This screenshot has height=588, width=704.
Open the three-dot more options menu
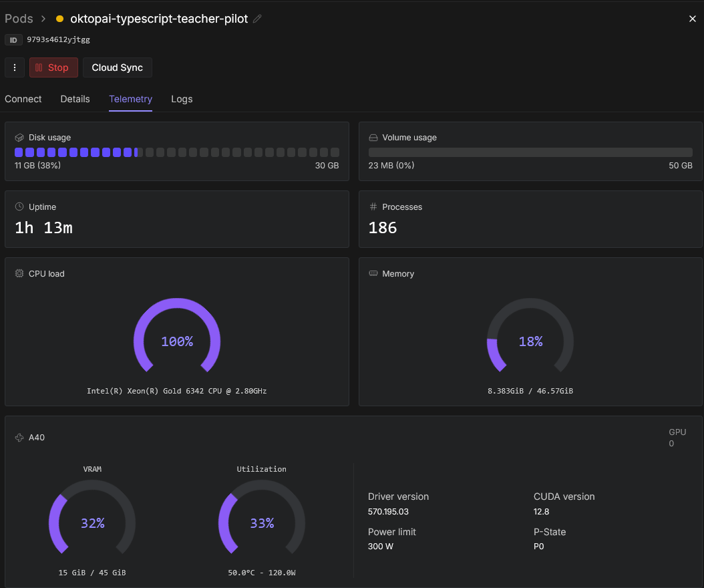[15, 67]
